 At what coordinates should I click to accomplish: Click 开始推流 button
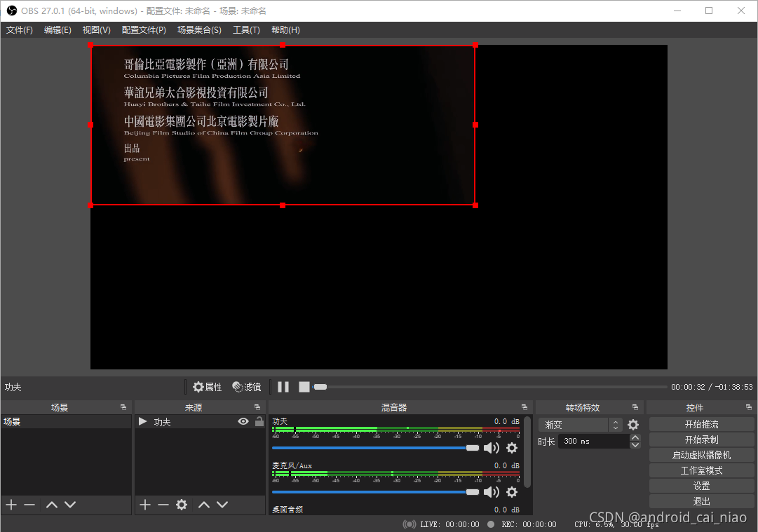click(x=701, y=424)
